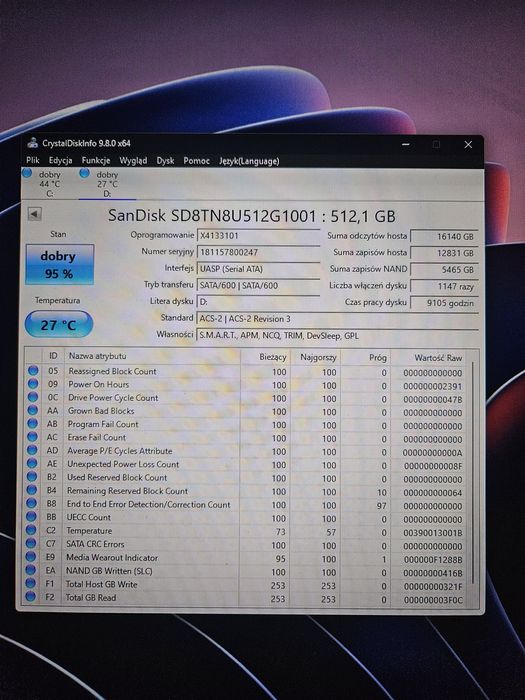Viewport: 525px width, 700px height.
Task: Click the CrystalDiskInfo title bar app icon
Action: click(x=32, y=143)
